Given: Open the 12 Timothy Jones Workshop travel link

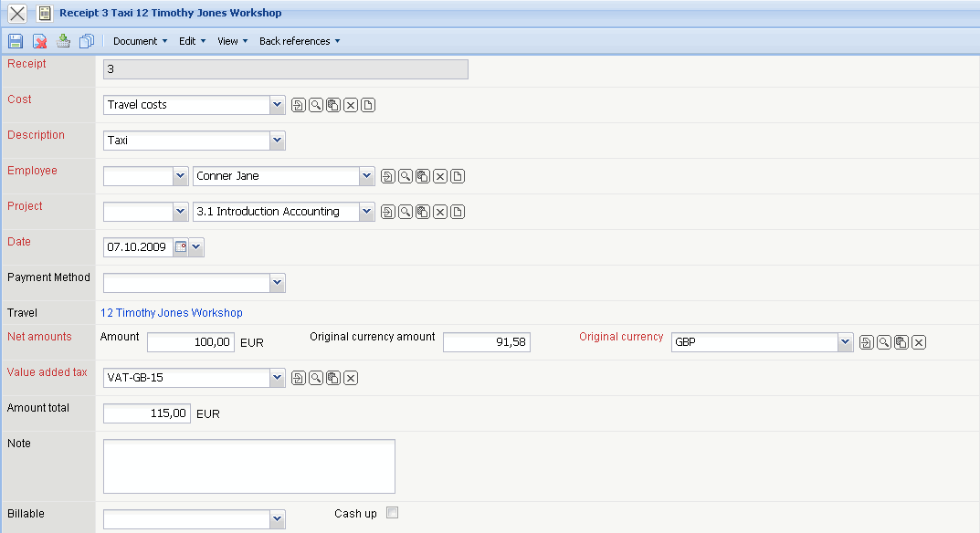Looking at the screenshot, I should click(172, 313).
